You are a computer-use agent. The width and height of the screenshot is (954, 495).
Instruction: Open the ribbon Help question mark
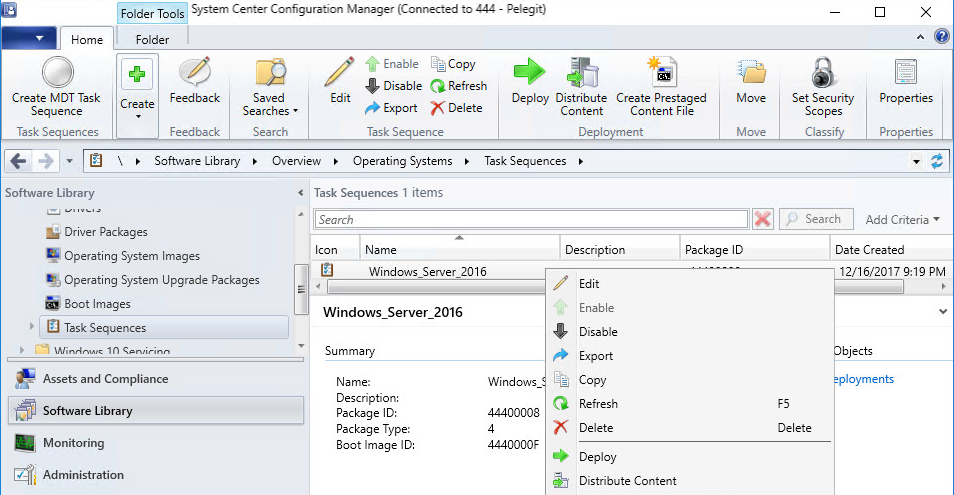tap(941, 36)
